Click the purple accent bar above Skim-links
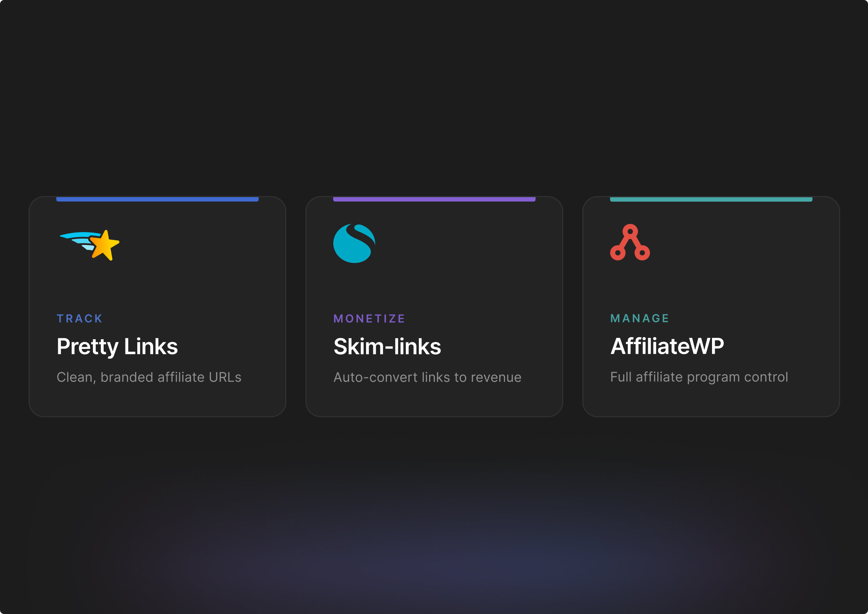The width and height of the screenshot is (868, 614). pyautogui.click(x=434, y=199)
